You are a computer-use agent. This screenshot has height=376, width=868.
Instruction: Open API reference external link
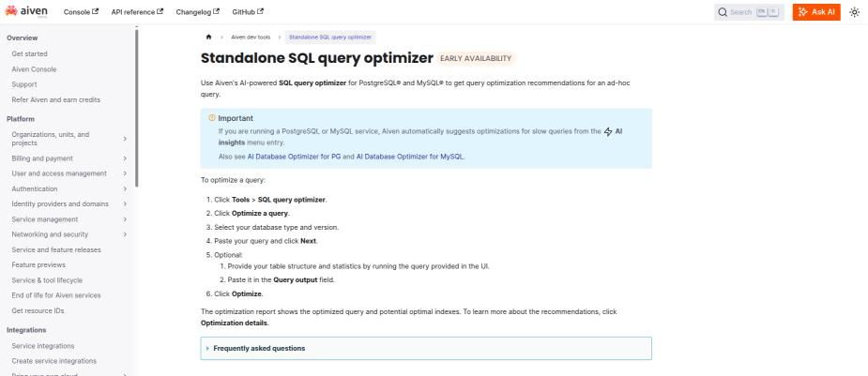point(137,11)
